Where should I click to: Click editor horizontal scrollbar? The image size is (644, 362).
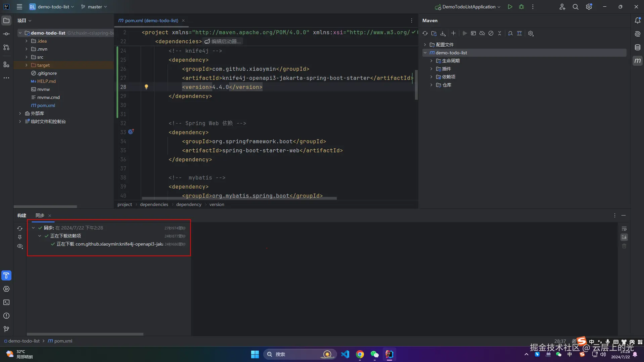[239, 198]
